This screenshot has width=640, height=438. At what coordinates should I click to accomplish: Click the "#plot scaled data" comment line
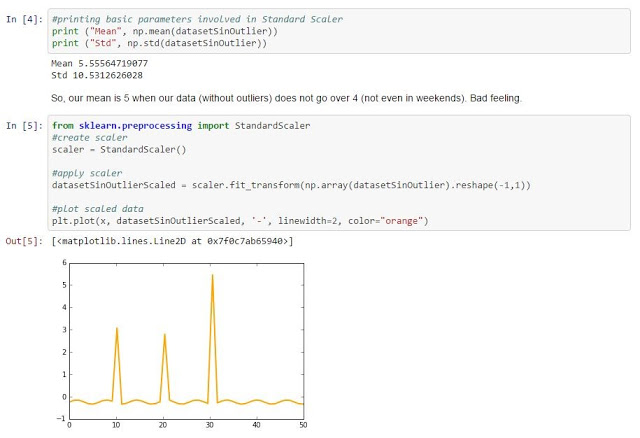98,209
